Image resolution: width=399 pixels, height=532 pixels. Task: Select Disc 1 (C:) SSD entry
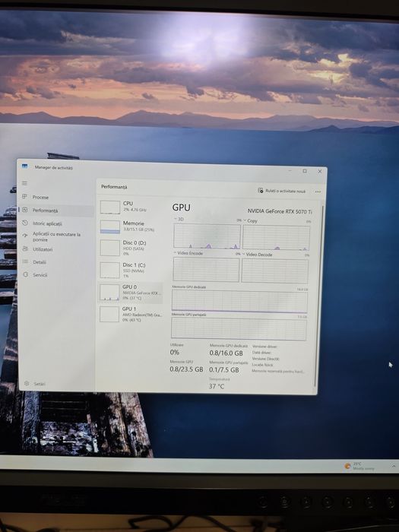point(131,270)
